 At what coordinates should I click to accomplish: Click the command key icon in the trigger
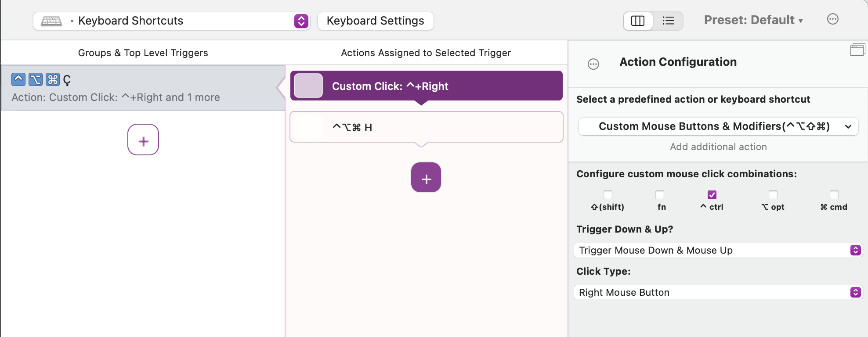(53, 79)
